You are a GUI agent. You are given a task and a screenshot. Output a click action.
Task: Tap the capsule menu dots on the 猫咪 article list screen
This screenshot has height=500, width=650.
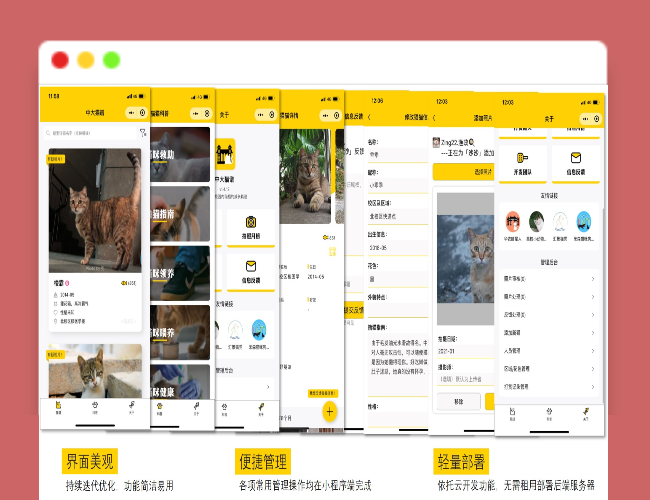[x=196, y=114]
